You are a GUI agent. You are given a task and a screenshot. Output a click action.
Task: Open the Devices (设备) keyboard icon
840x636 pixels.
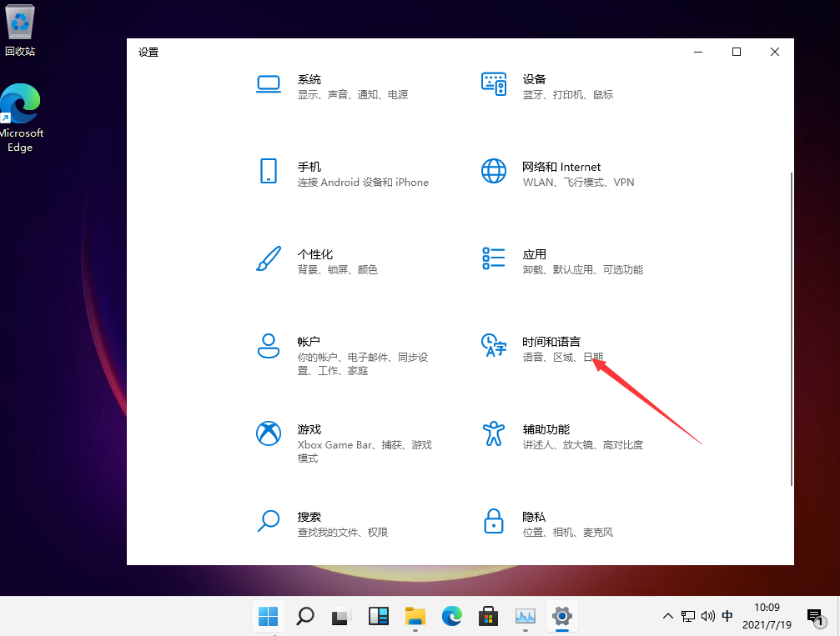[494, 83]
